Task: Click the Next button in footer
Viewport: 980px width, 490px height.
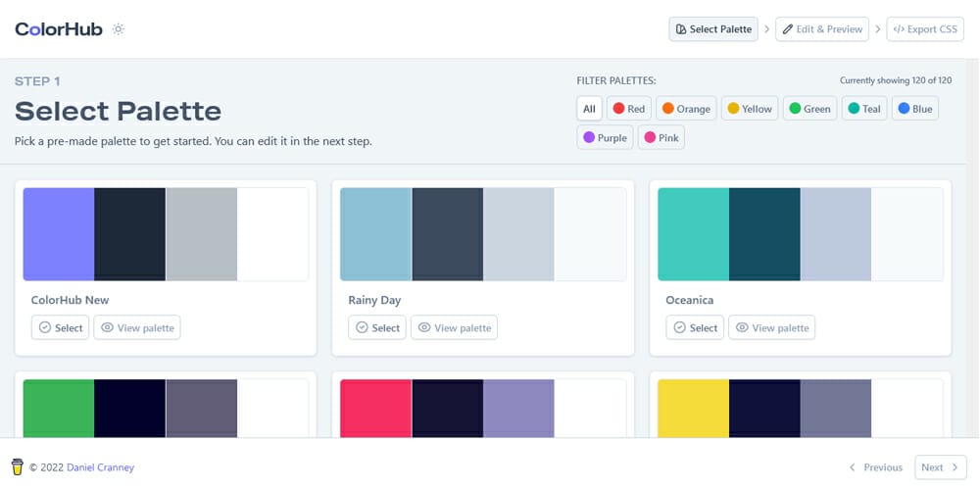Action: [x=940, y=467]
